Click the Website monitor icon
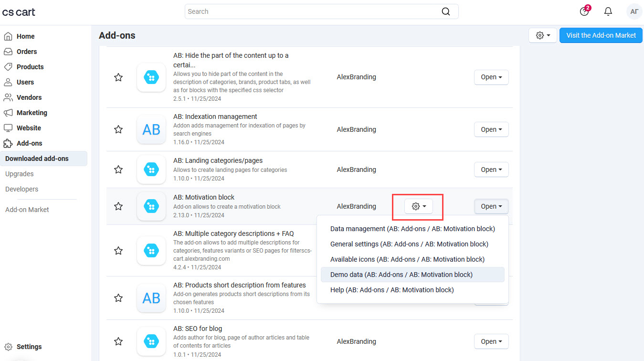This screenshot has width=644, height=361. pyautogui.click(x=8, y=127)
